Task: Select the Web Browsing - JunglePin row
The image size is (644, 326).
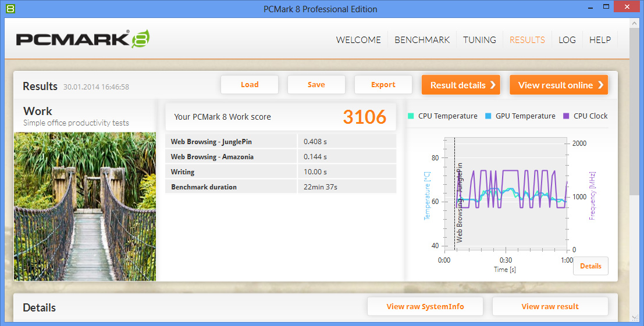Action: 280,141
